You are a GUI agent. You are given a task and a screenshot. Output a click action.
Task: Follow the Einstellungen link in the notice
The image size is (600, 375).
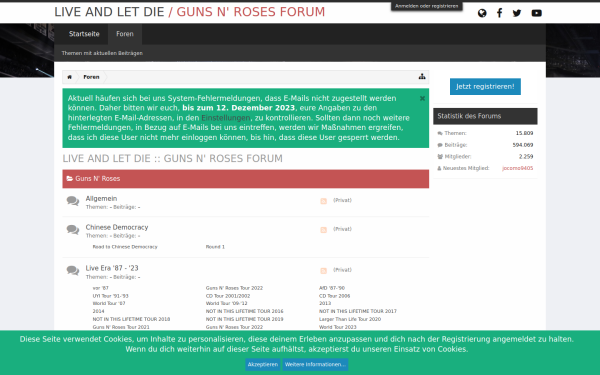pyautogui.click(x=226, y=118)
